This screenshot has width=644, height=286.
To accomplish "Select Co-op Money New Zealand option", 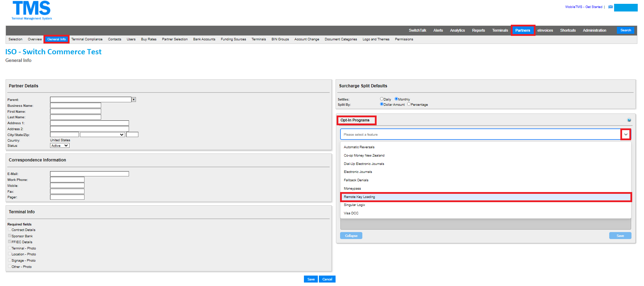I will coord(486,156).
